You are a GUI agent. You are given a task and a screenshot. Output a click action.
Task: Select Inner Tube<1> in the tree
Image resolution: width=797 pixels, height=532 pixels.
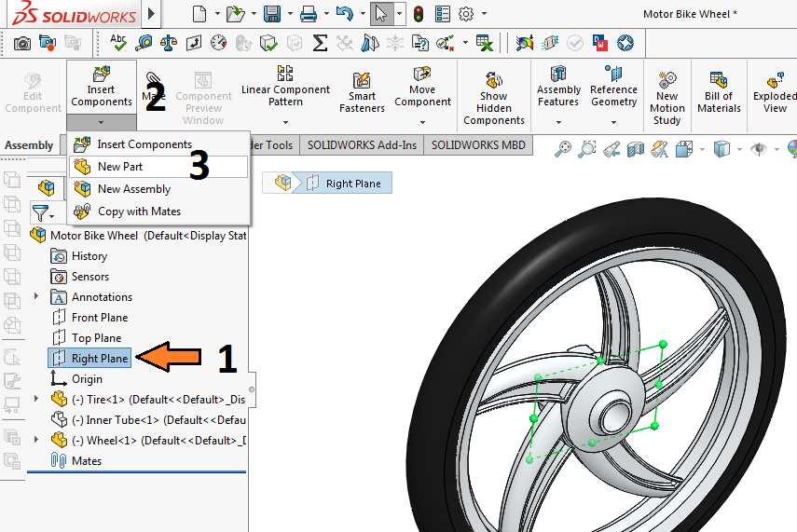pyautogui.click(x=148, y=419)
